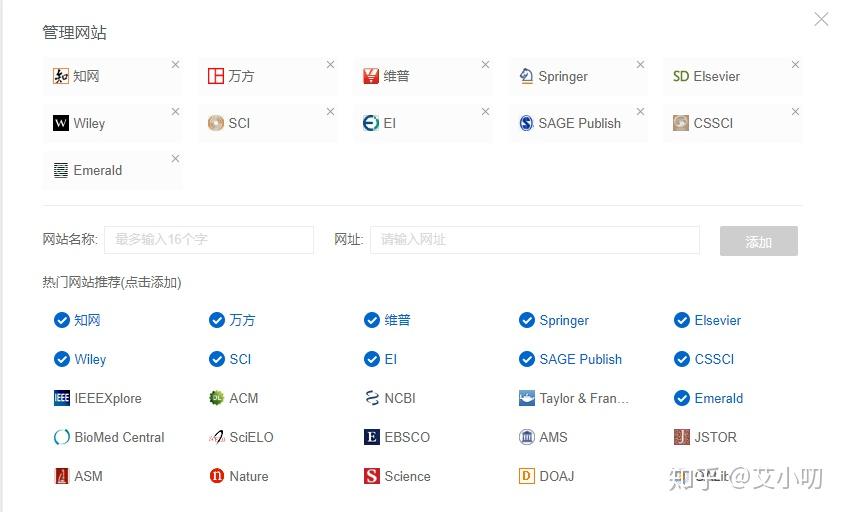
Task: Remove Elsevier from managed sites
Action: pos(795,65)
